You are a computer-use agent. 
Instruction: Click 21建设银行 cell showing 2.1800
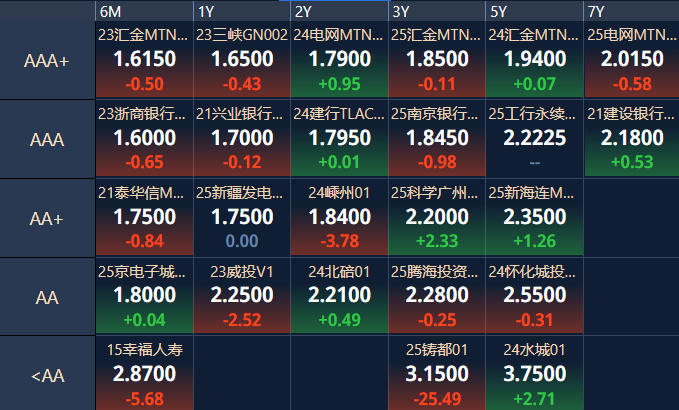point(631,138)
